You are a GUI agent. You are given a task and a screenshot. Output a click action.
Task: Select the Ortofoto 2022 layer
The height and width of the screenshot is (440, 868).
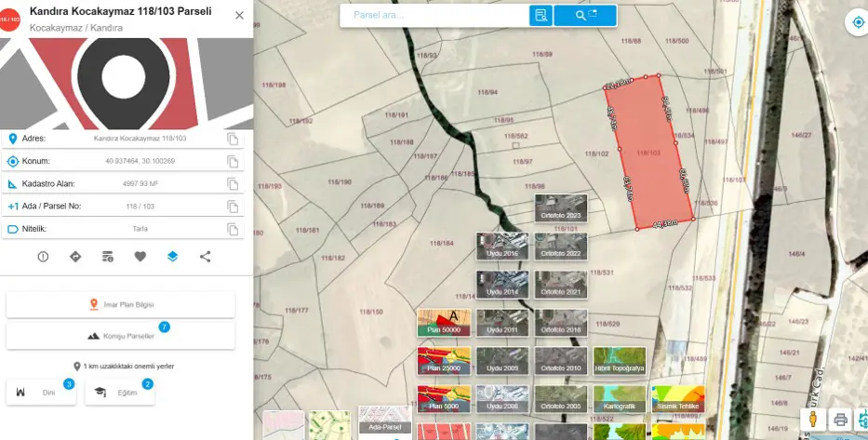tap(561, 247)
